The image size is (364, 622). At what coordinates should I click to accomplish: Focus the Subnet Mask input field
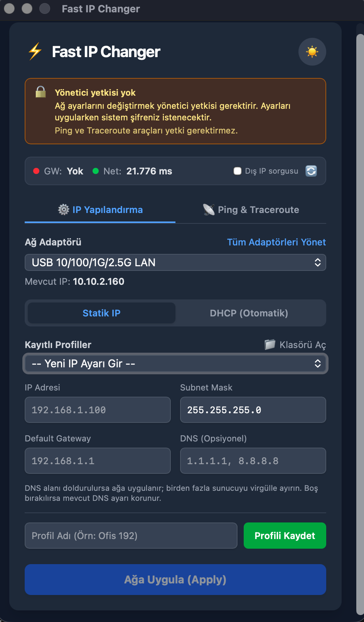[253, 410]
